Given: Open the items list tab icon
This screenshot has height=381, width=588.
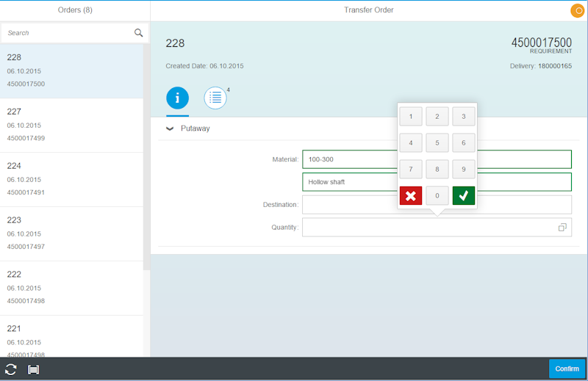Looking at the screenshot, I should (x=215, y=98).
